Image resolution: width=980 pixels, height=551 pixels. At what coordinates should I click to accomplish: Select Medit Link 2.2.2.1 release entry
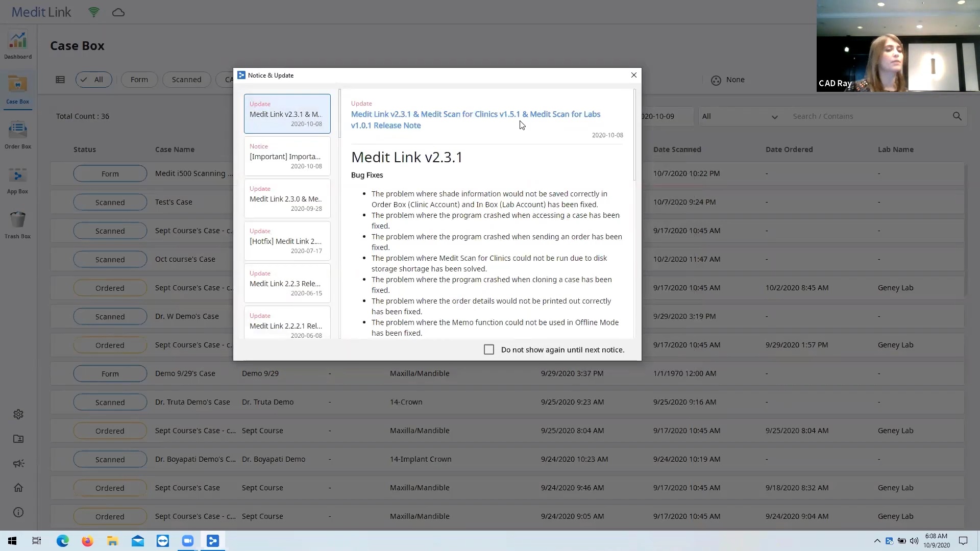[287, 323]
